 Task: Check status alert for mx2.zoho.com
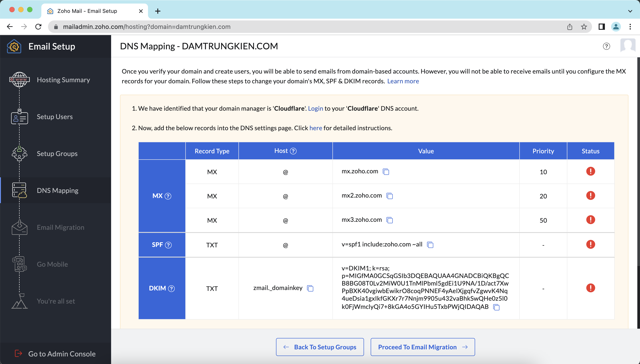coord(590,196)
